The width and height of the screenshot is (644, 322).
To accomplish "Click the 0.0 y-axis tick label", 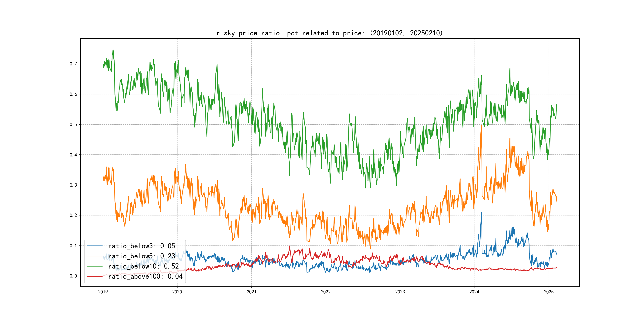I will tap(73, 276).
